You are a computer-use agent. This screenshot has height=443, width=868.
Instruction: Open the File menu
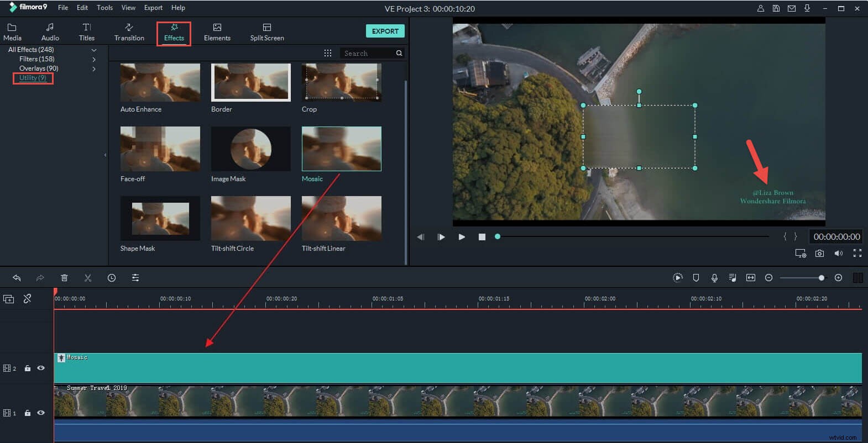coord(63,8)
